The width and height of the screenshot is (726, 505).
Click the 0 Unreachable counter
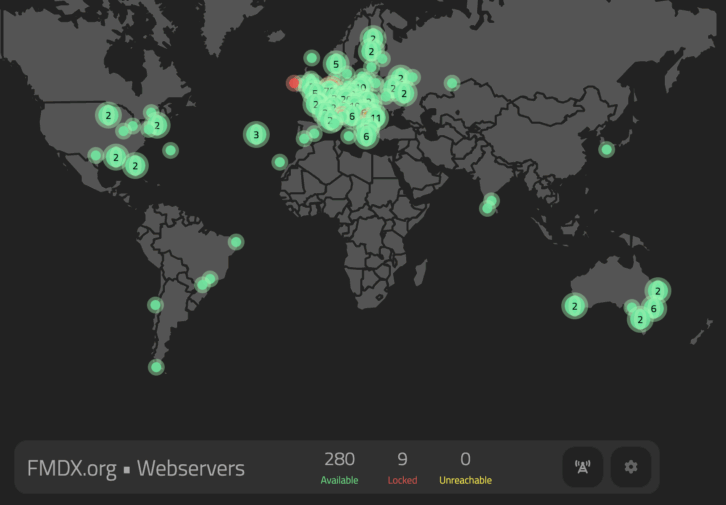(x=465, y=467)
